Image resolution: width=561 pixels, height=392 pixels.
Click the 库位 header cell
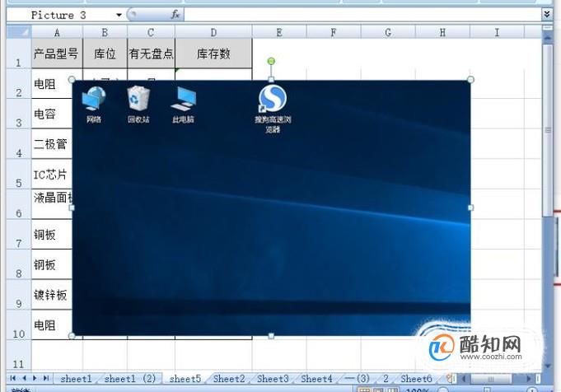pyautogui.click(x=105, y=54)
